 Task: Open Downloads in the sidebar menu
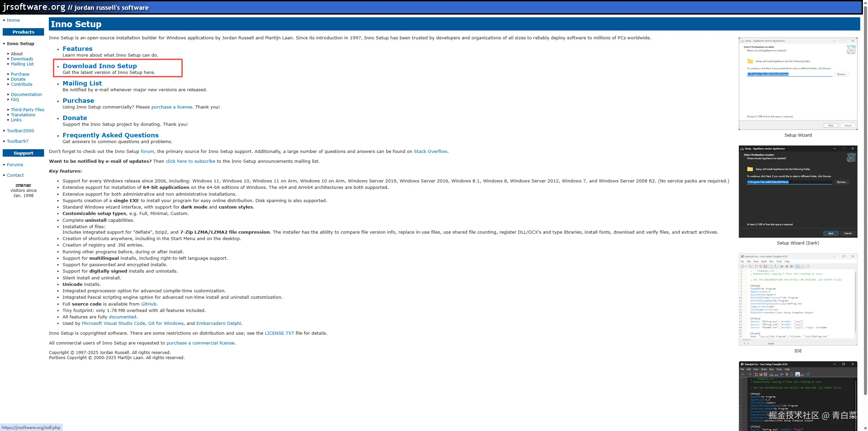click(22, 59)
